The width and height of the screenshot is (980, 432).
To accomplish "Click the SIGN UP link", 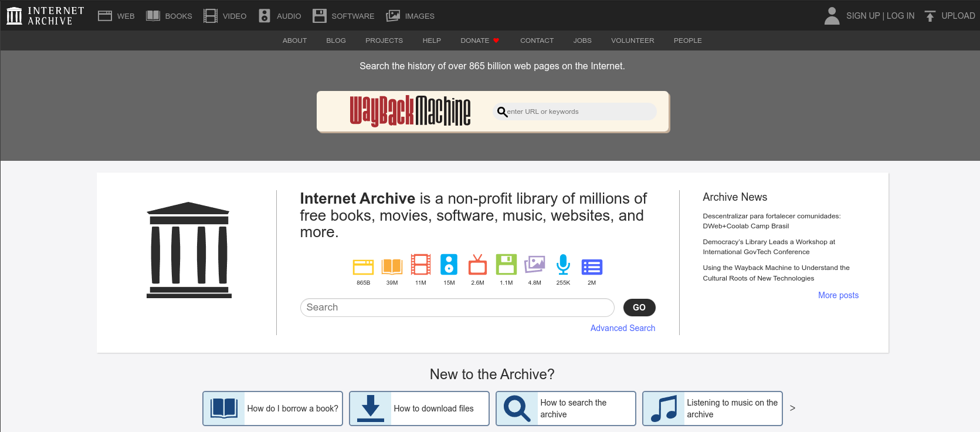I will 863,16.
